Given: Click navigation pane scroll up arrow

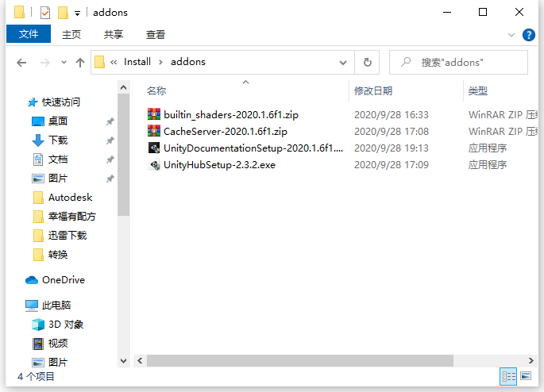Looking at the screenshot, I should [x=123, y=87].
